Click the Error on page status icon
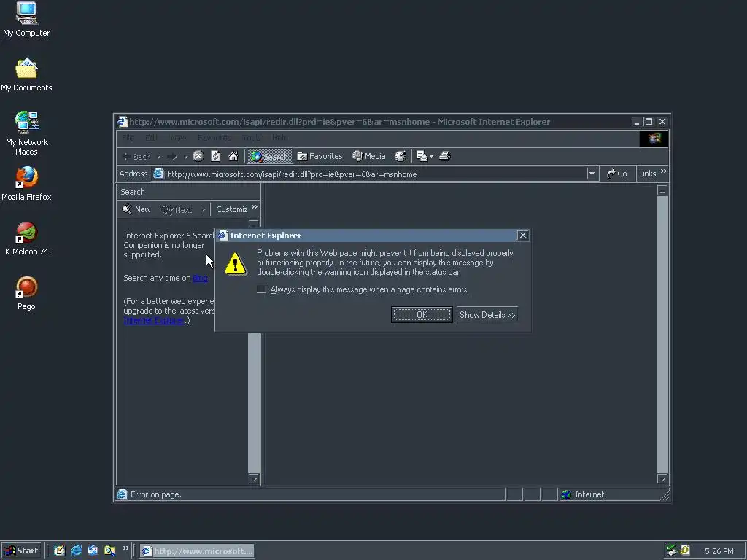 [123, 494]
